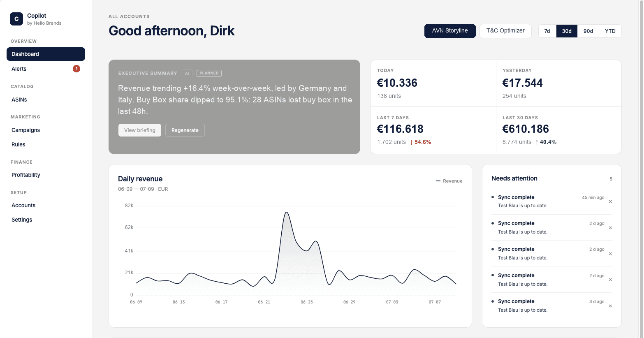Click the View briefing button
644x338 pixels.
tap(140, 130)
